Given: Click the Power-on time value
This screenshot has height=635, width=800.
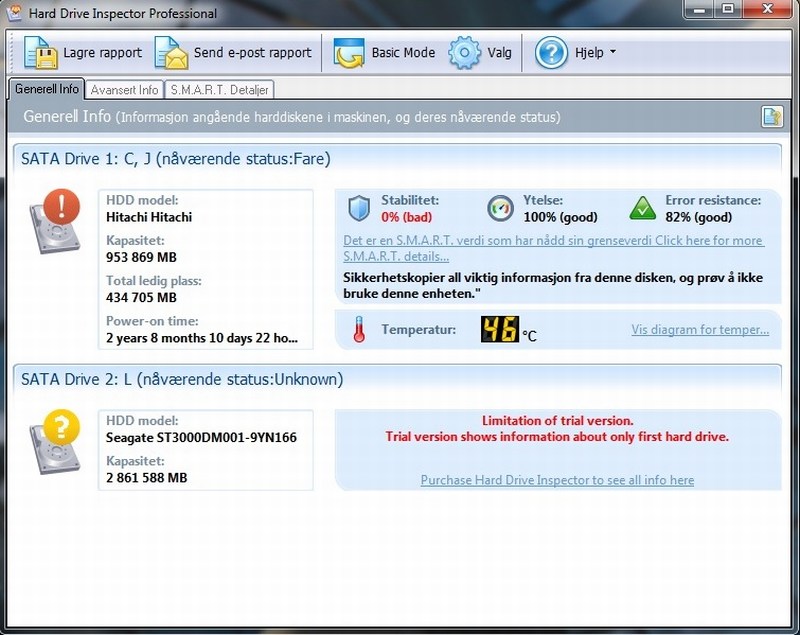Looking at the screenshot, I should tap(202, 338).
